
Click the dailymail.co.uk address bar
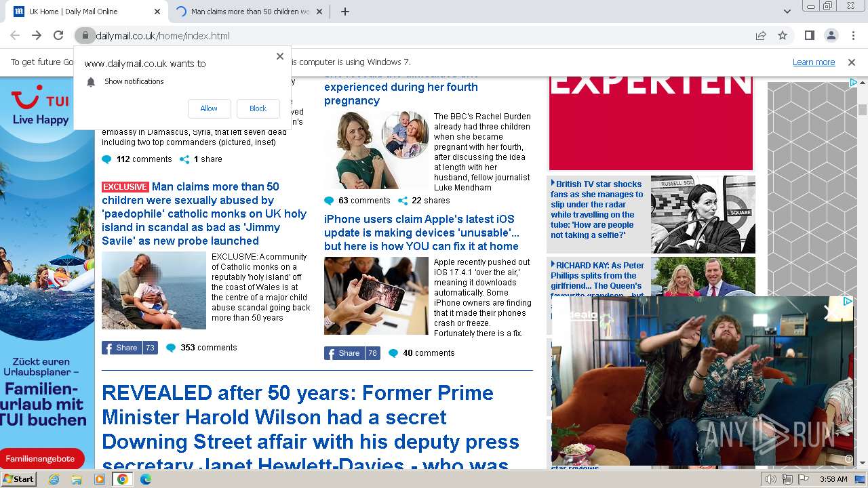coord(420,35)
